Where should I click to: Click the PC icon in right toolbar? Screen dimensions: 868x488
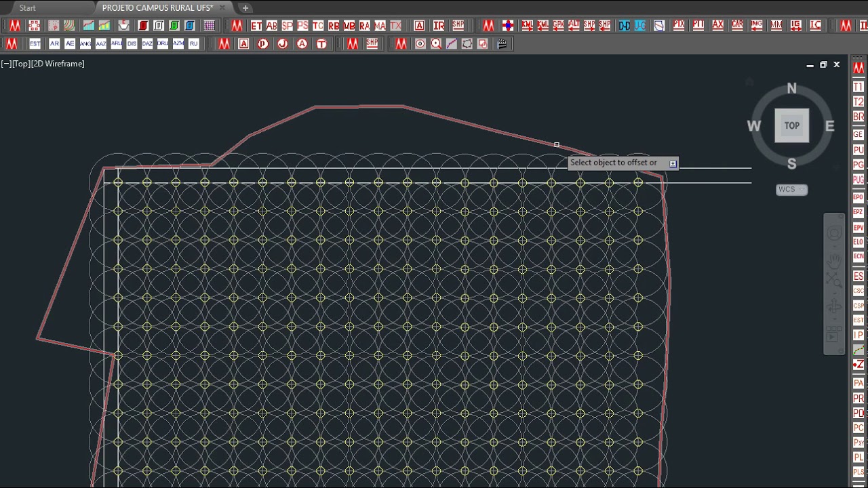859,428
